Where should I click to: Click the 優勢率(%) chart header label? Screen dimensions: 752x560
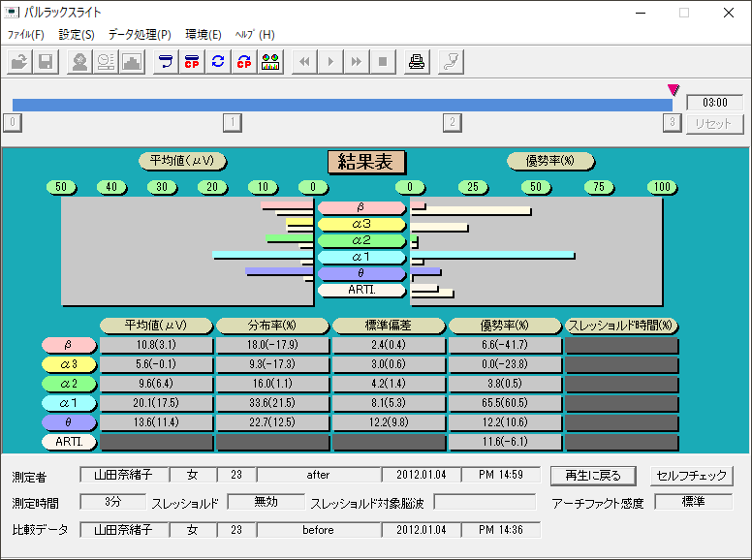(550, 161)
